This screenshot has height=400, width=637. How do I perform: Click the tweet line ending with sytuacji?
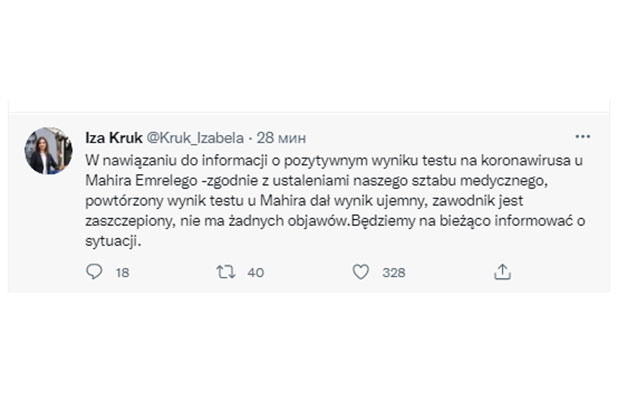(x=113, y=242)
